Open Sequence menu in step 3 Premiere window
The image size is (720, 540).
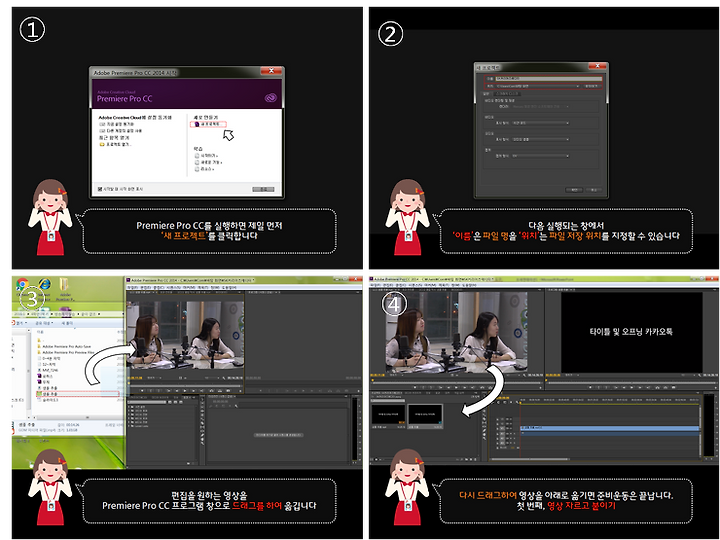(173, 287)
